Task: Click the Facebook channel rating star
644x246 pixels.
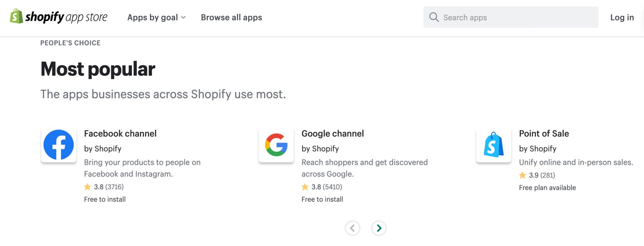Action: click(x=88, y=187)
